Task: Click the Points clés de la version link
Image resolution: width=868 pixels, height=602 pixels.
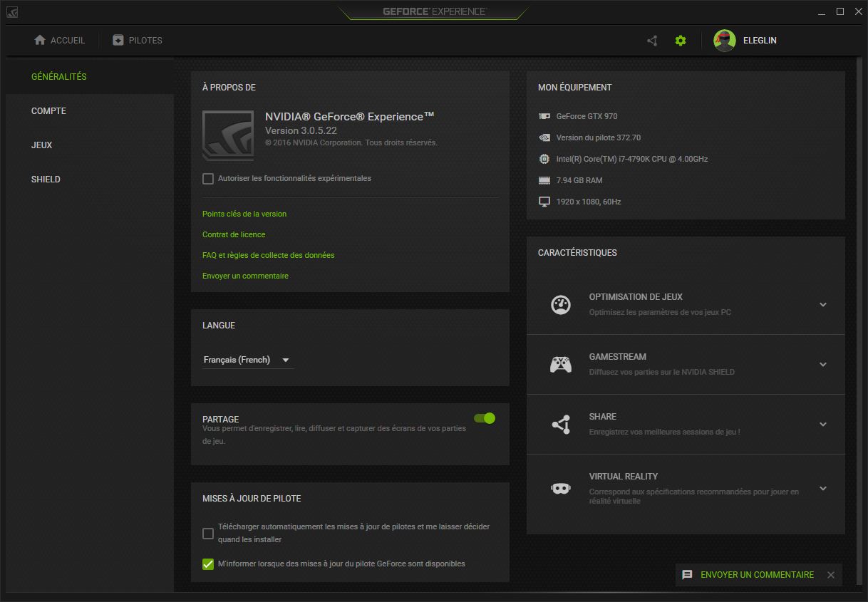Action: [x=244, y=213]
